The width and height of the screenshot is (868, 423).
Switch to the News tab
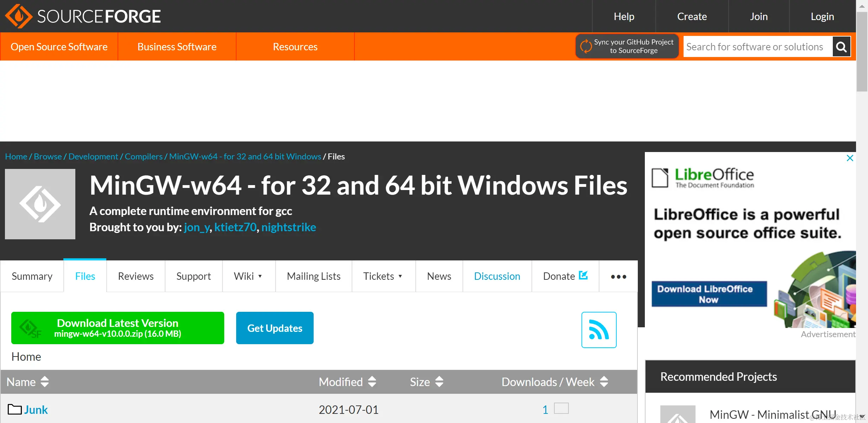[439, 276]
